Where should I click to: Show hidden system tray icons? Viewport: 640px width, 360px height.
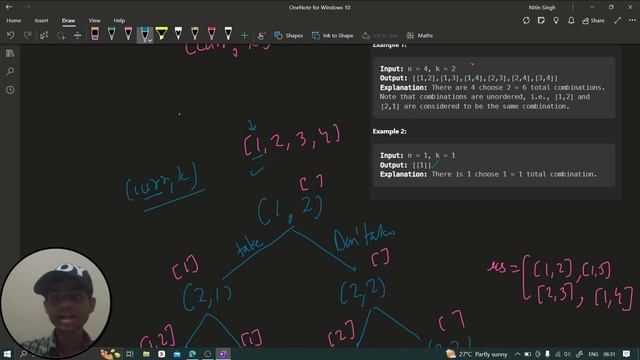coord(517,354)
